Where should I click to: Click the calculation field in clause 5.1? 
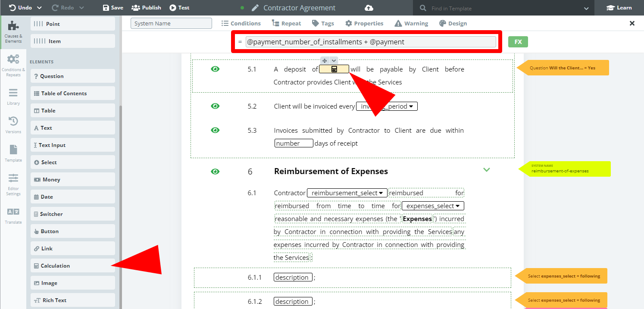pos(334,69)
